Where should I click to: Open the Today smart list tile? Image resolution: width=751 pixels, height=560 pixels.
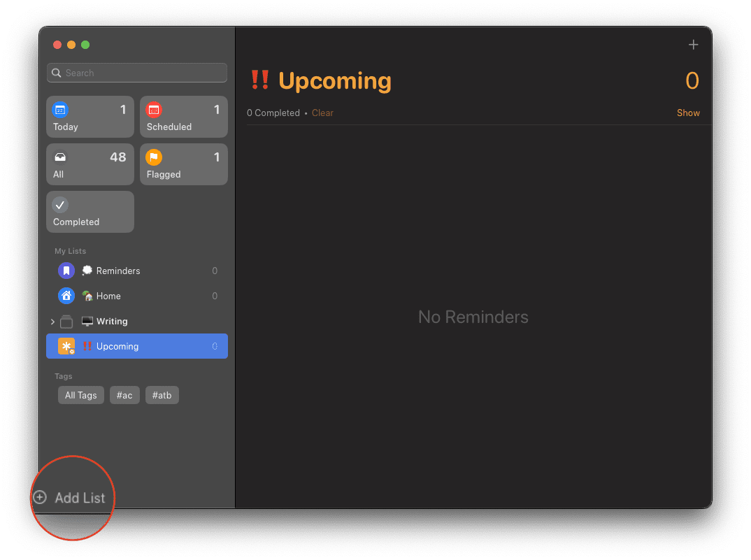coord(90,117)
